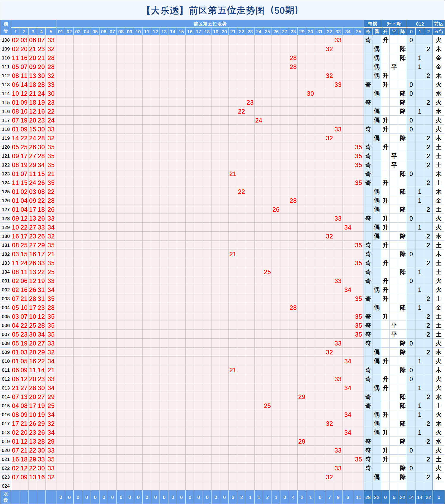Click trend value 34 in row 129
The image size is (445, 504).
tap(348, 227)
